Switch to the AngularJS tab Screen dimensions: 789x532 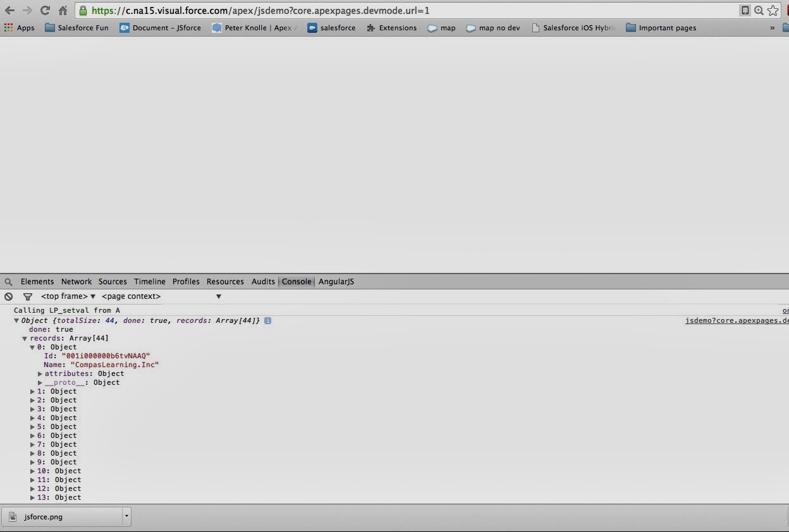click(x=336, y=282)
